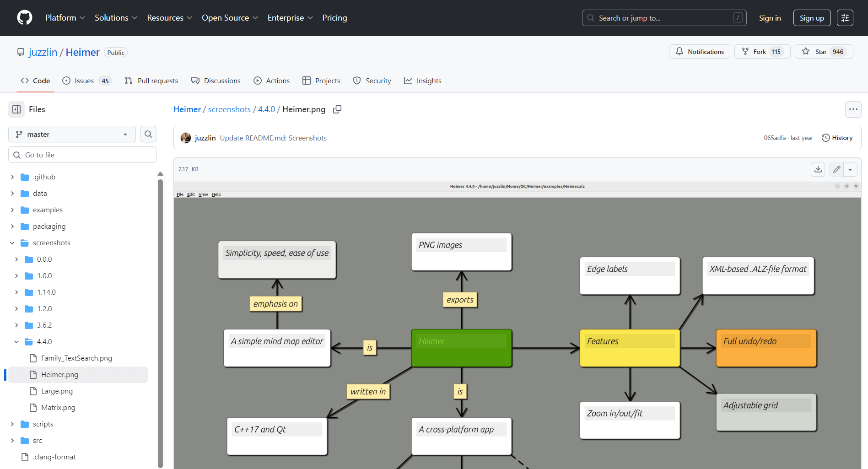Open History for this file
Screen dimensions: 868x469
[837, 138]
